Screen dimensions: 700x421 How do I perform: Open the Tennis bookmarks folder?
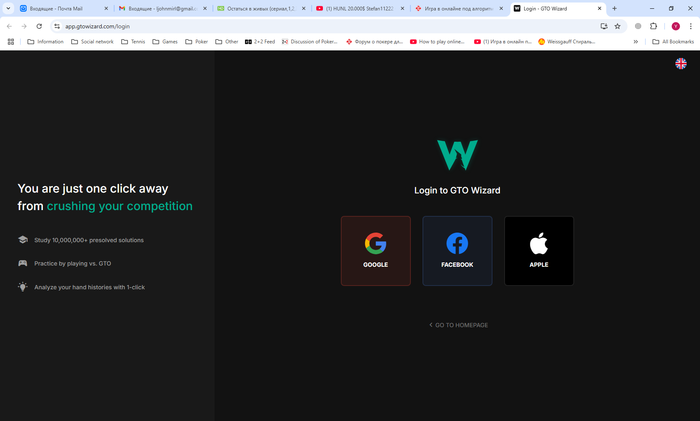click(x=133, y=42)
